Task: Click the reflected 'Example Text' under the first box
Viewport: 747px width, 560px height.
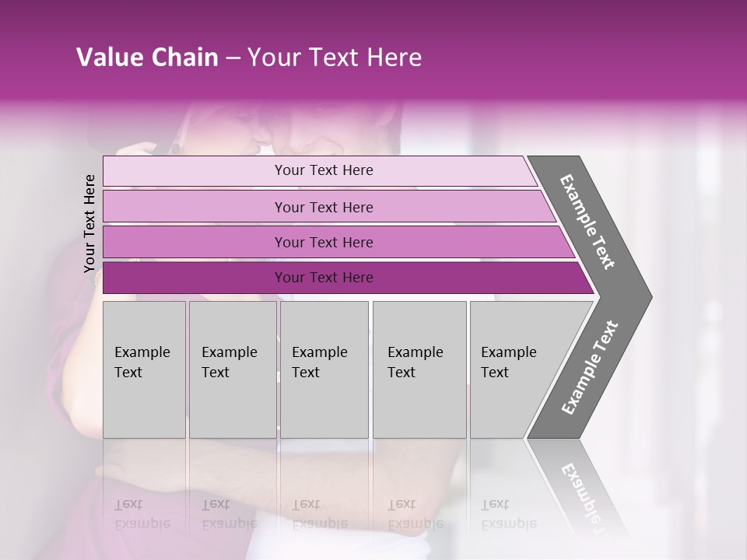Action: pyautogui.click(x=142, y=514)
